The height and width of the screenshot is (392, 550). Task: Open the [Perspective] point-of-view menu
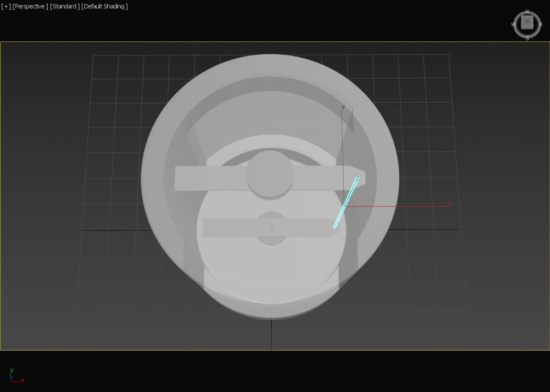click(30, 6)
